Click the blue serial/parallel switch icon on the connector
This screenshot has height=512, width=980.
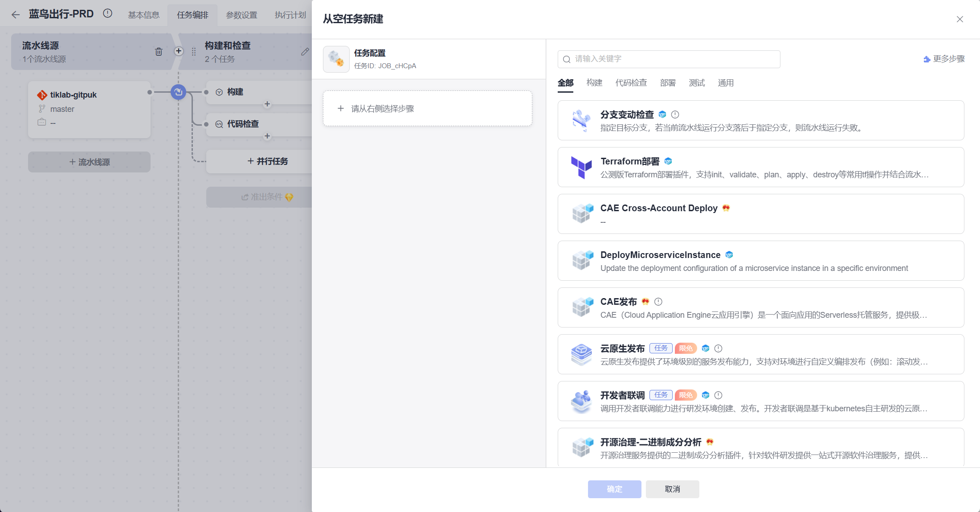tap(178, 92)
